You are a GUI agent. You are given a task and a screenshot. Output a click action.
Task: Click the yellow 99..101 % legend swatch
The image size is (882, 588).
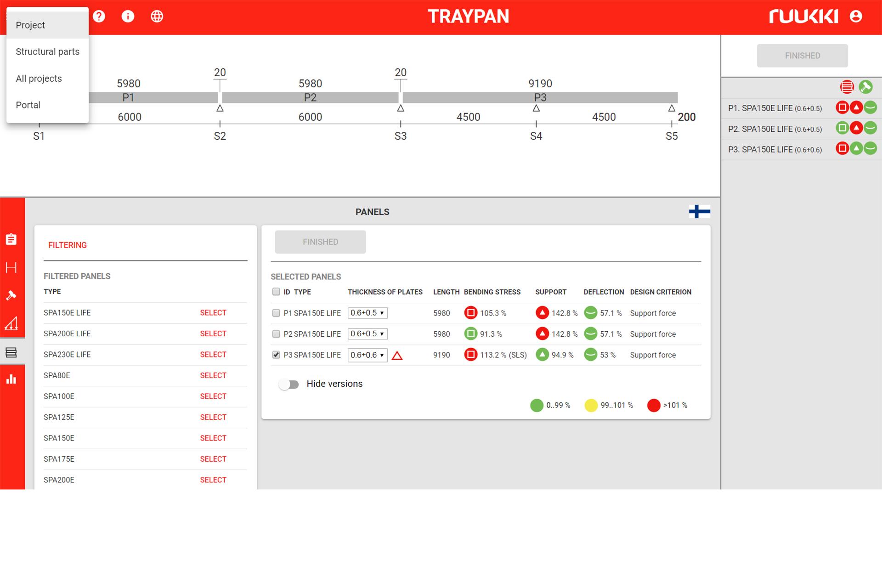[591, 405]
